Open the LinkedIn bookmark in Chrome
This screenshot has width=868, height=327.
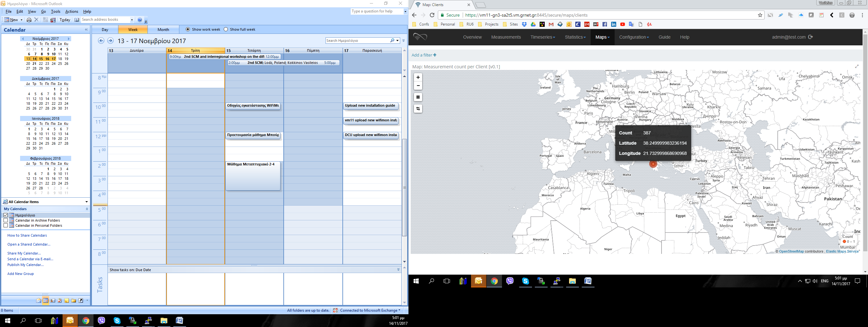tap(614, 24)
